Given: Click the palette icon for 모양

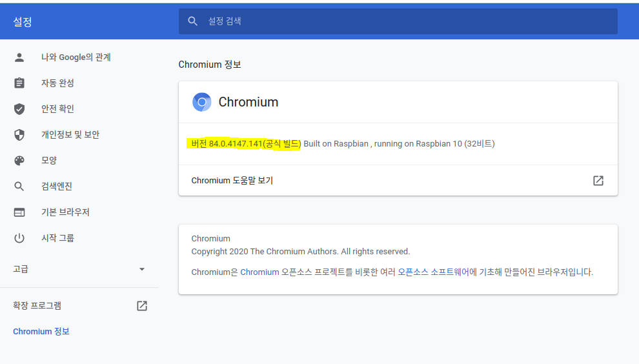Looking at the screenshot, I should click(x=19, y=161).
